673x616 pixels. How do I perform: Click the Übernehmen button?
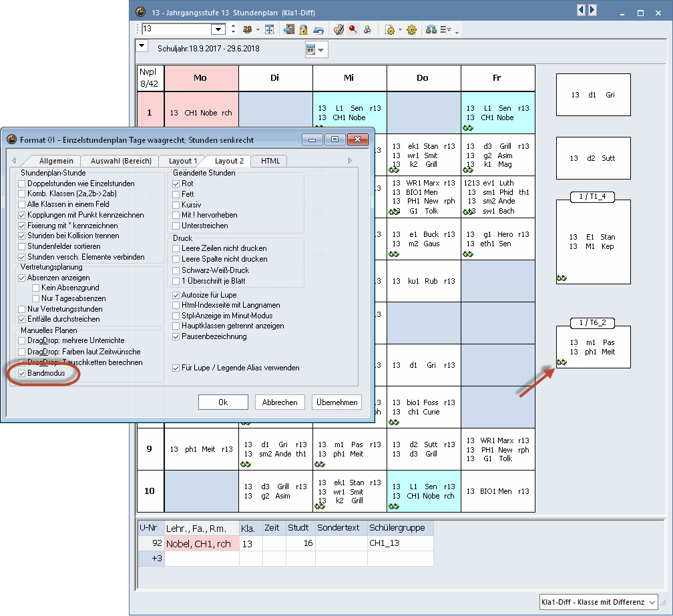pos(336,402)
